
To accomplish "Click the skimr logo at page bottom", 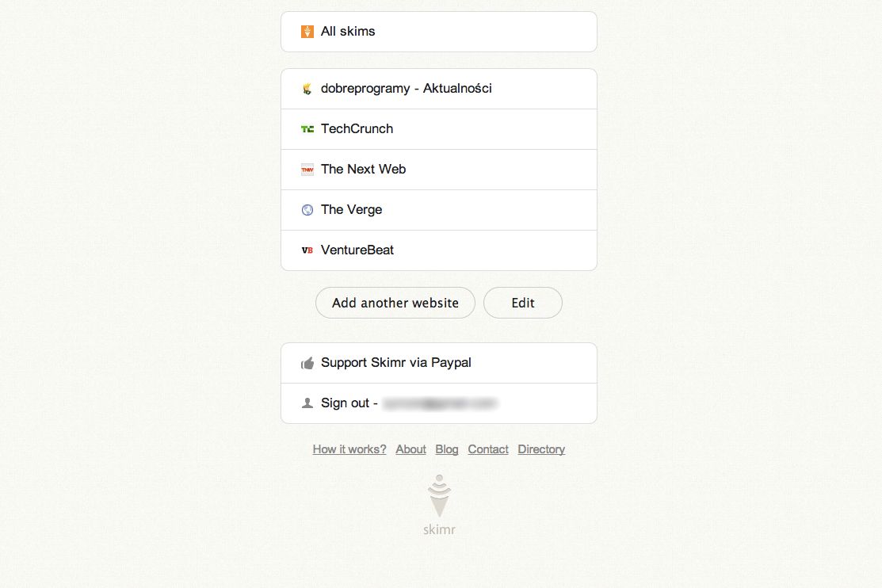I will coord(439,504).
